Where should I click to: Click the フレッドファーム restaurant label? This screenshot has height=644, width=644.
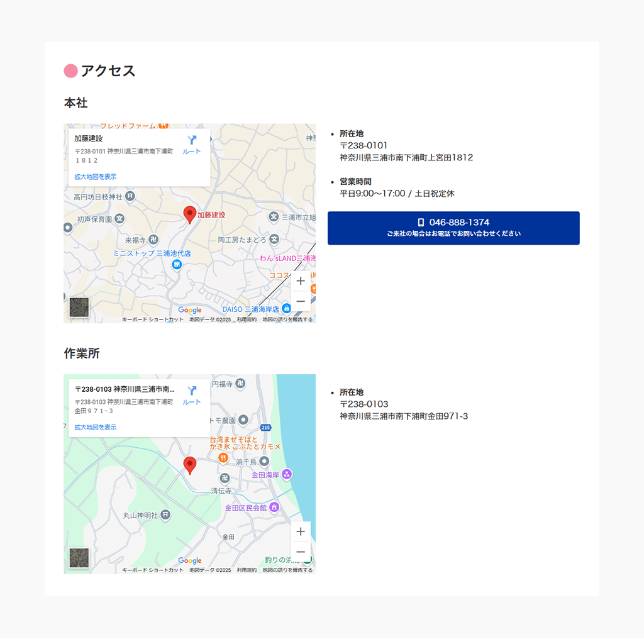click(x=128, y=126)
